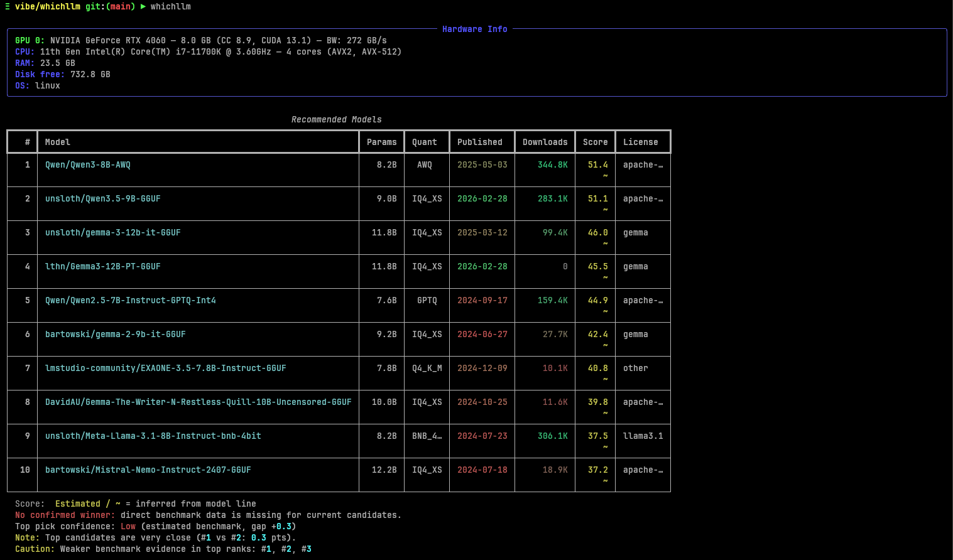The image size is (953, 560).
Task: Click the whichllm command in the prompt
Action: [x=171, y=7]
